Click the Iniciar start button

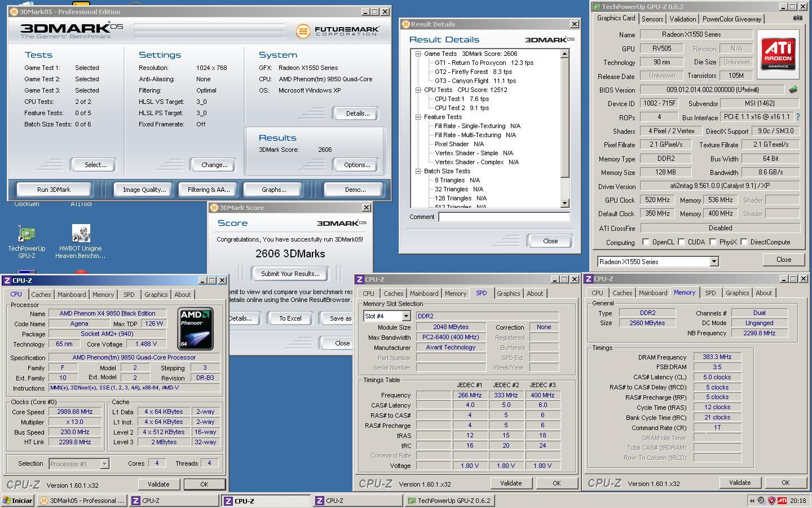pyautogui.click(x=18, y=500)
